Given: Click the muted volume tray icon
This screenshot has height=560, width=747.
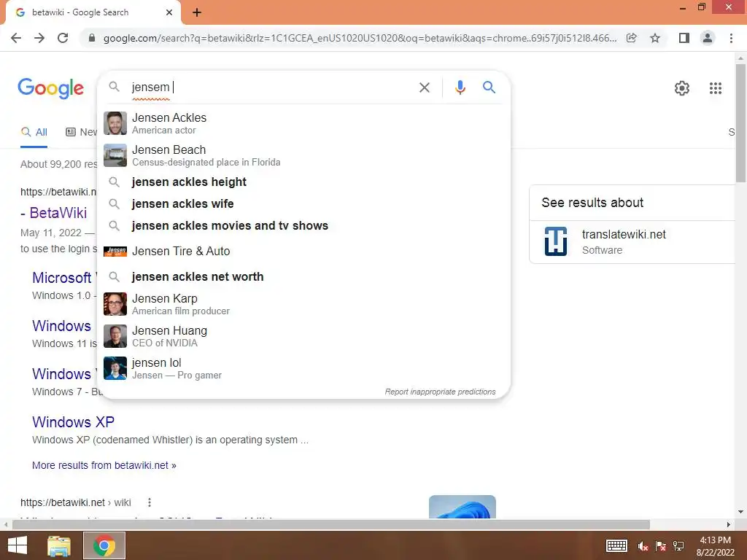Looking at the screenshot, I should 643,546.
